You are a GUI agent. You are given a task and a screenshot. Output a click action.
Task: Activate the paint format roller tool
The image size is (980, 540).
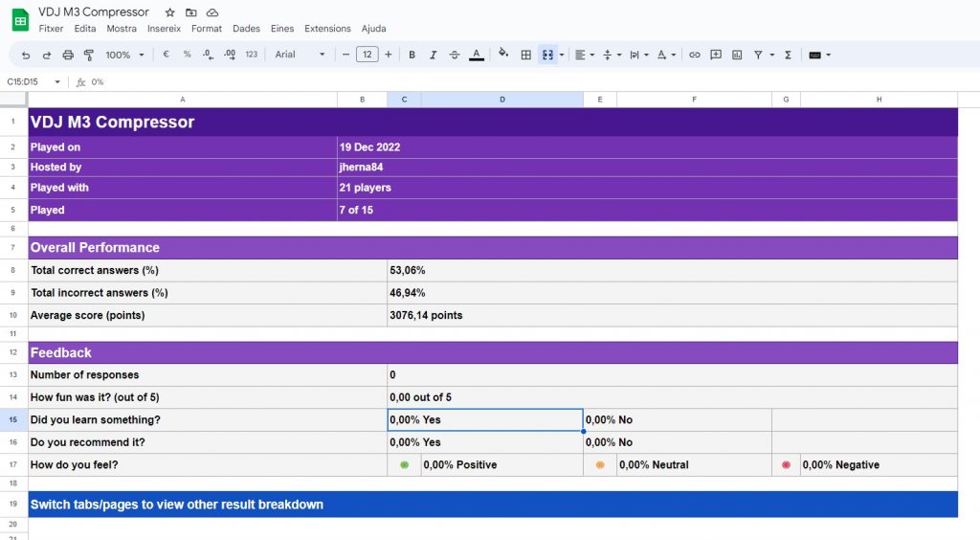pos(89,55)
